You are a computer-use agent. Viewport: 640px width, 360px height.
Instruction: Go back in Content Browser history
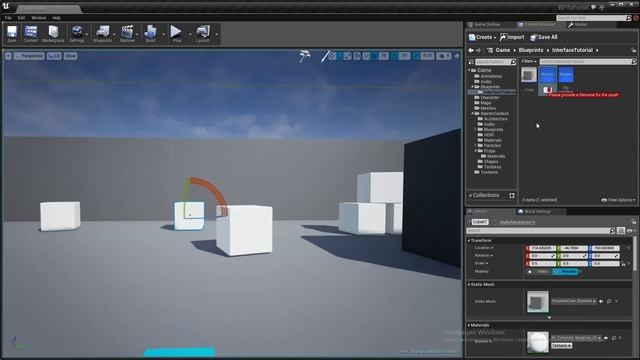coord(471,50)
